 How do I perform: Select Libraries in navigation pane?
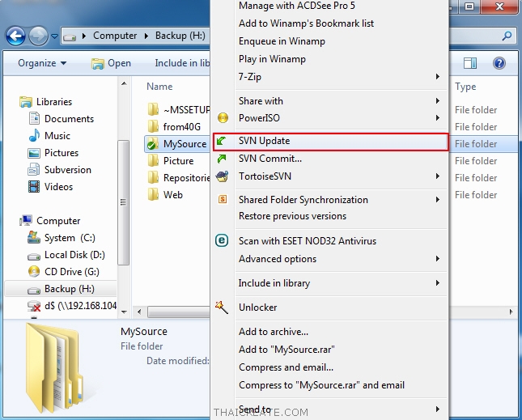coord(46,102)
